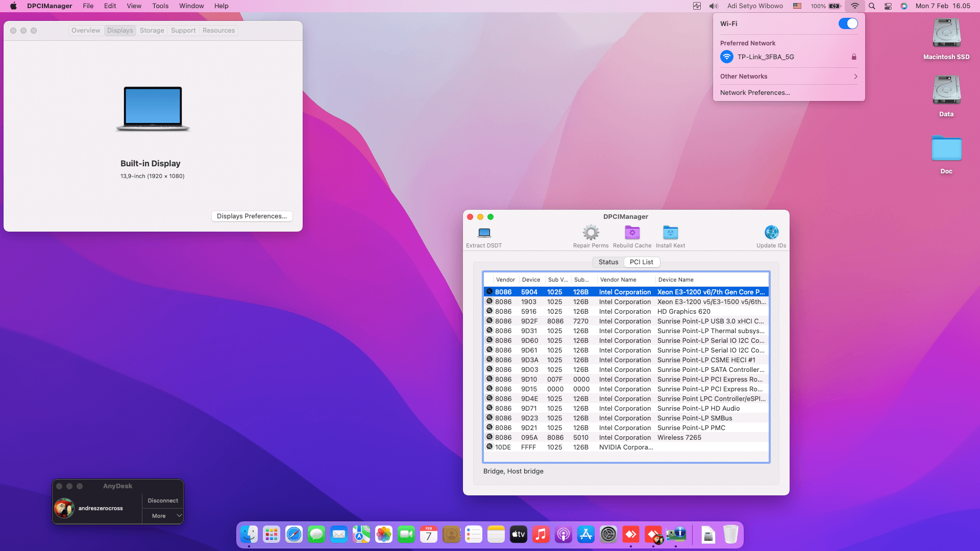Open Network Preferences link
980x551 pixels.
point(755,93)
